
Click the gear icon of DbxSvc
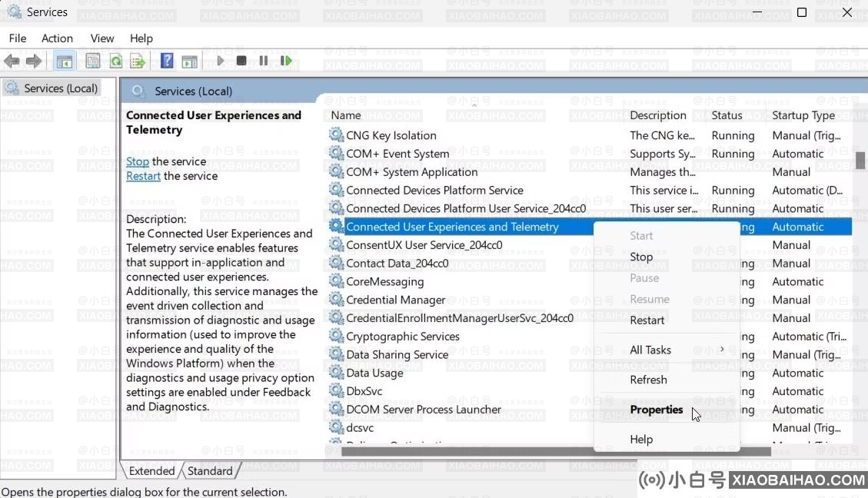click(x=336, y=390)
